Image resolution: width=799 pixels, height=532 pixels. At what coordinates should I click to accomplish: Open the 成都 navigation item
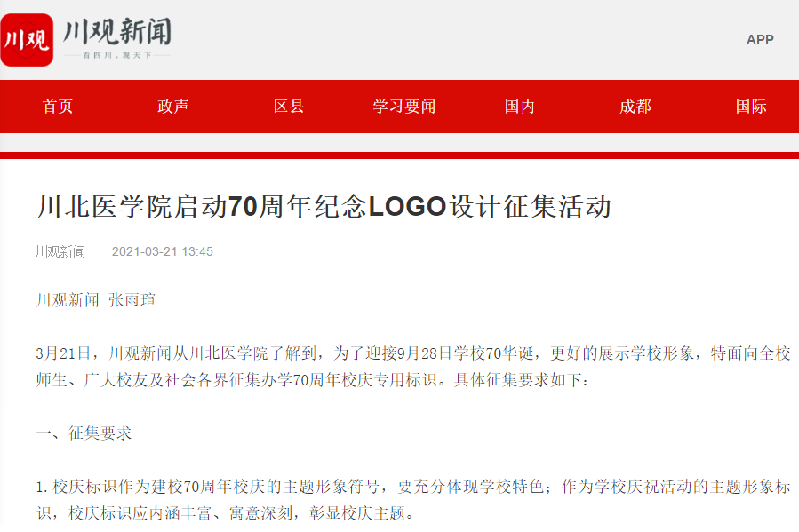(x=635, y=107)
